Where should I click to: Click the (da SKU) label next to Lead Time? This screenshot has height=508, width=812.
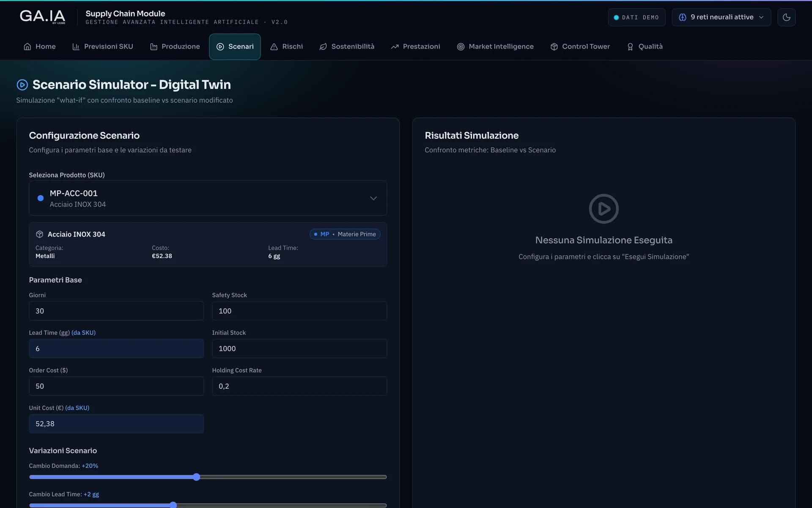click(83, 333)
